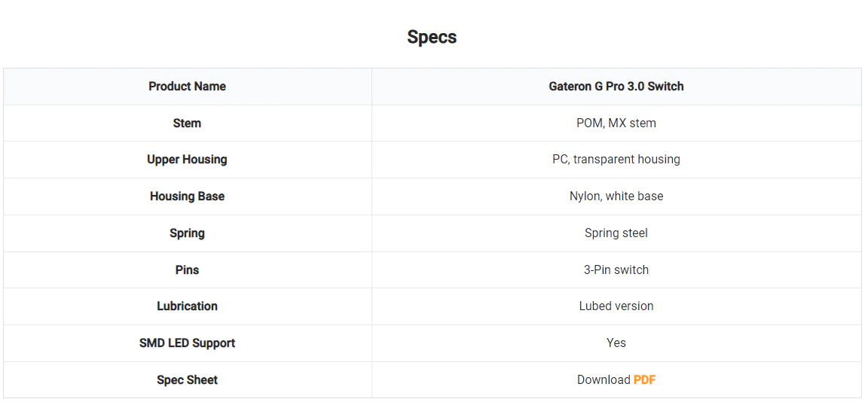Image resolution: width=868 pixels, height=405 pixels.
Task: Select the Stem row label
Action: [x=187, y=123]
